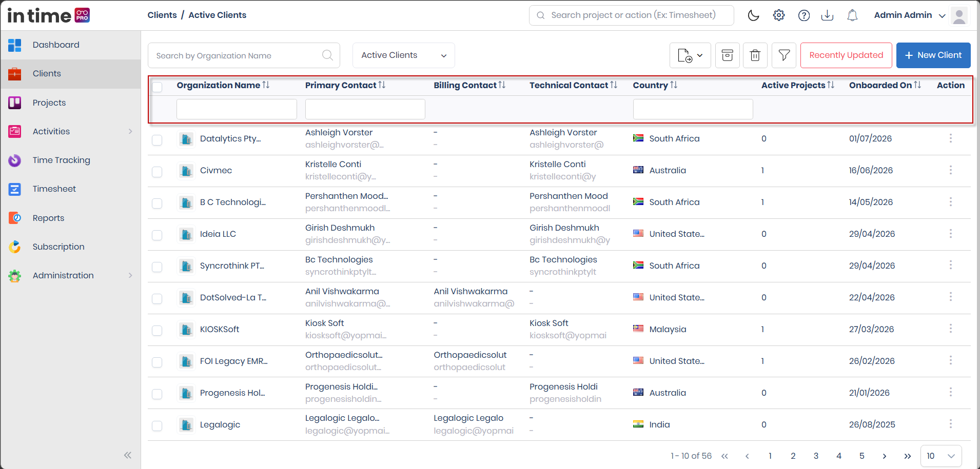980x469 pixels.
Task: Open help question mark icon
Action: click(804, 15)
